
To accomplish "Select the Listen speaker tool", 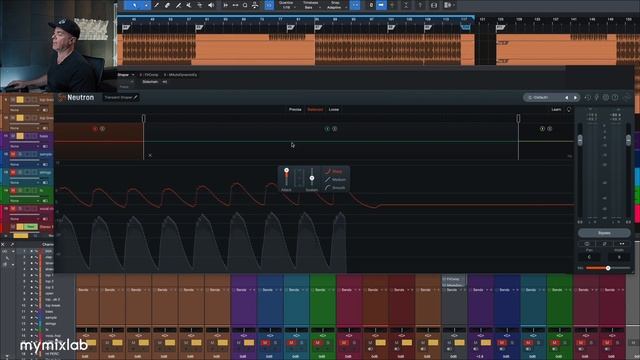I will 211,5.
